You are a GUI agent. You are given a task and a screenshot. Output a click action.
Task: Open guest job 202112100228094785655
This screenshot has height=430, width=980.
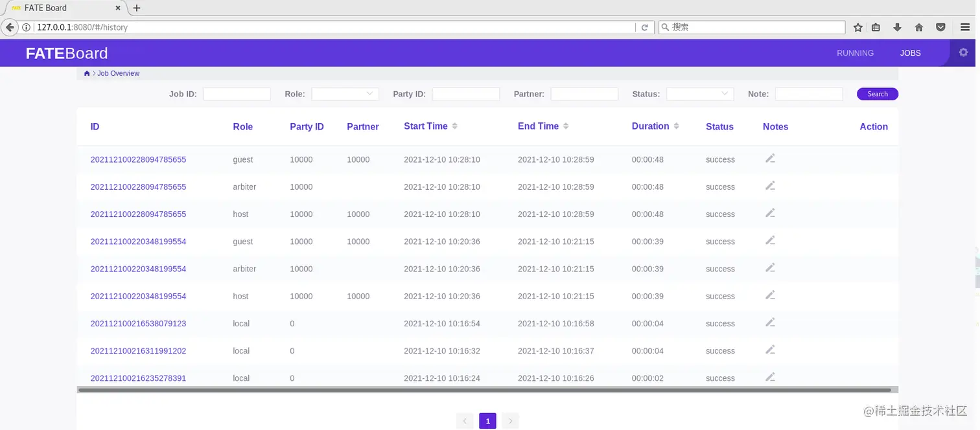[x=138, y=159]
